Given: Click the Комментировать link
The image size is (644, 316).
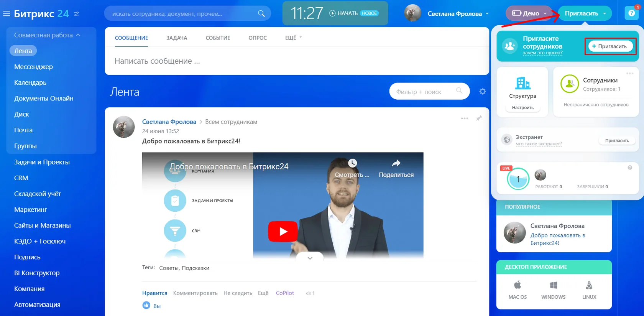Looking at the screenshot, I should (x=195, y=293).
